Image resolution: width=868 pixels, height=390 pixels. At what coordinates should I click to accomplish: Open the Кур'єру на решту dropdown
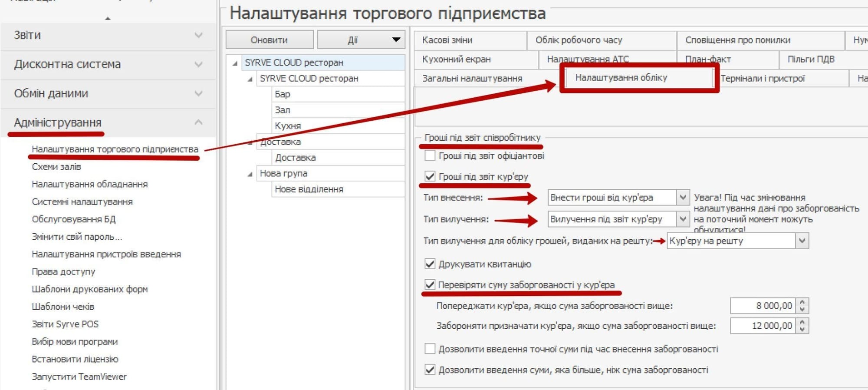(x=802, y=241)
